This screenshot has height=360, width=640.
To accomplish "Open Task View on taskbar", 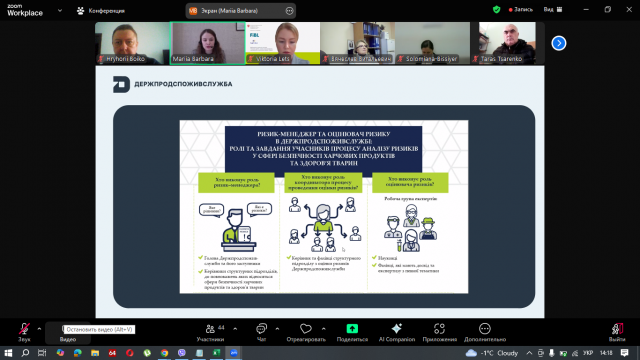I will tap(42, 353).
